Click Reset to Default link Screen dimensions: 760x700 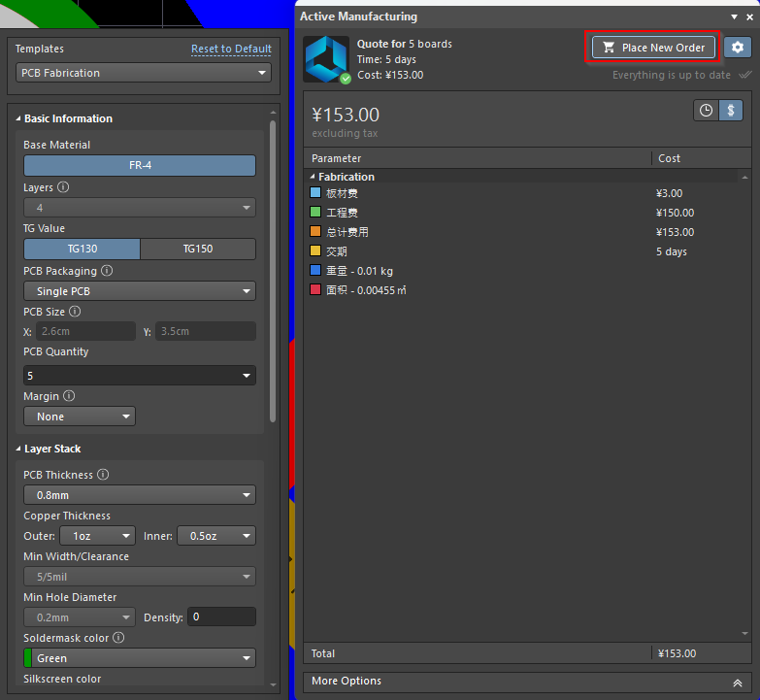[231, 49]
